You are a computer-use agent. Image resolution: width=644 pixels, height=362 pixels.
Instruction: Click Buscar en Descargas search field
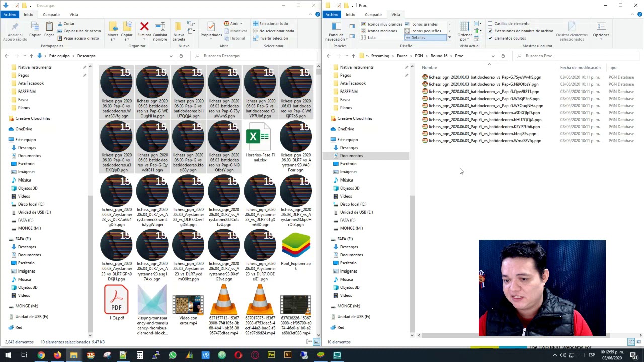click(x=254, y=56)
